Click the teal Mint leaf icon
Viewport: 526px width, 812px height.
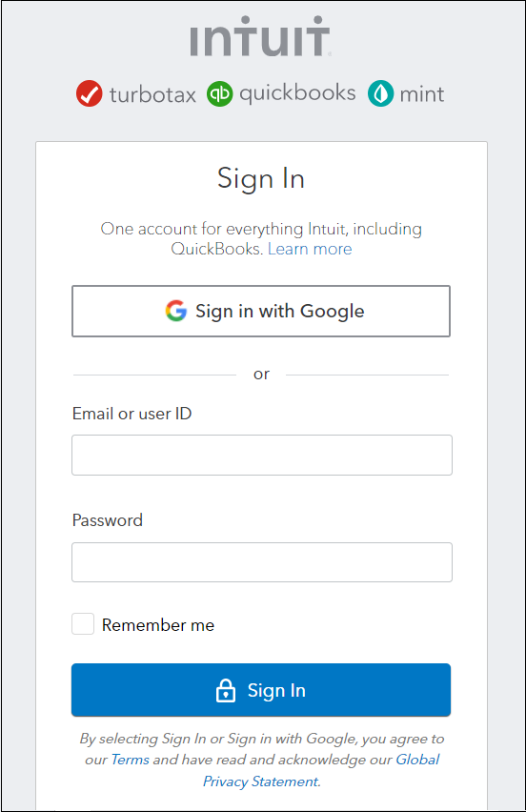[380, 93]
